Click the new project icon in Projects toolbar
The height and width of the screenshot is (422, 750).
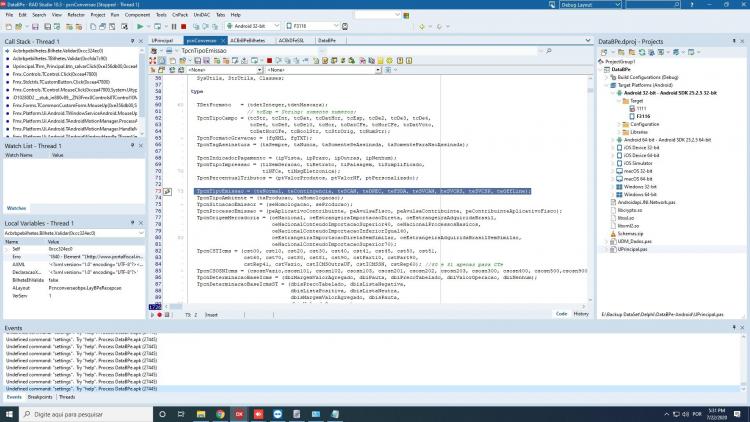(x=604, y=52)
